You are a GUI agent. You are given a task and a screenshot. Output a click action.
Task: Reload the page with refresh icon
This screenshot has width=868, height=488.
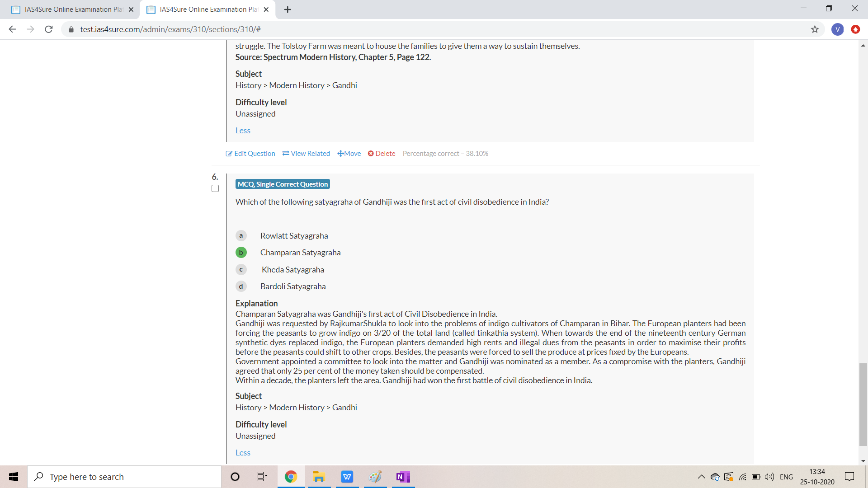[49, 29]
